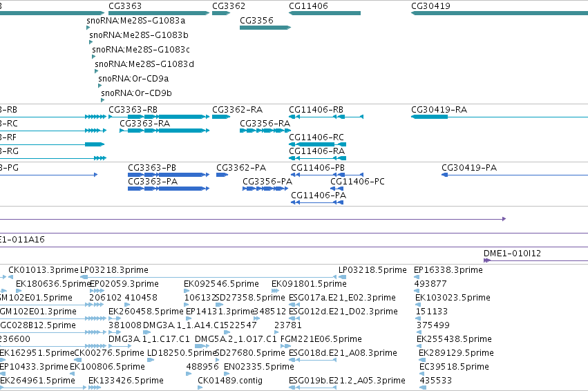
Task: Click EST LP03218.5prime
Action: click(x=372, y=270)
